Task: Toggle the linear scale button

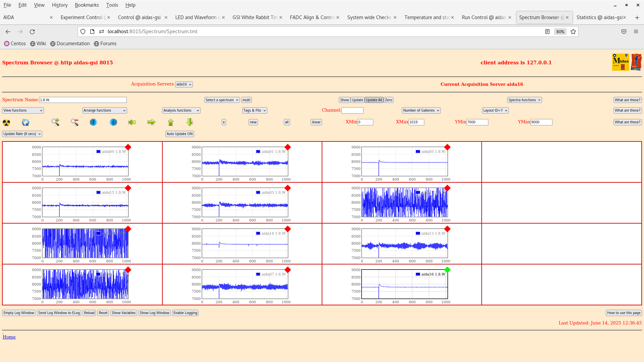Action: coord(316,122)
